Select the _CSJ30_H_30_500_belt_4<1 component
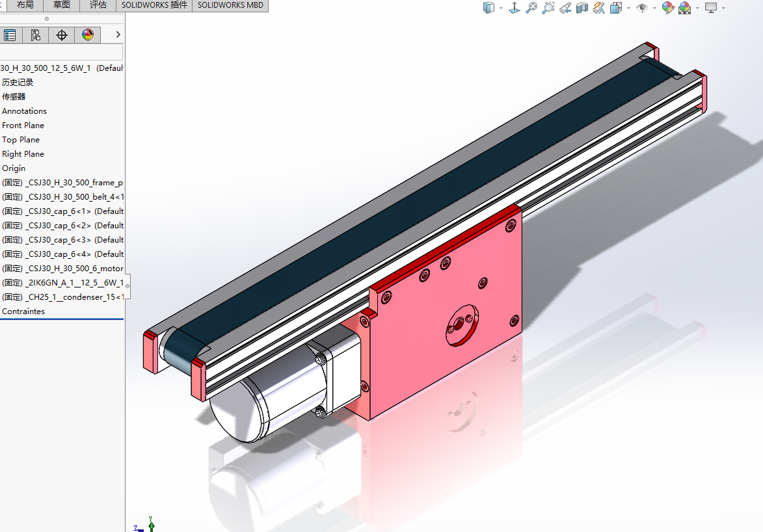 tap(62, 197)
